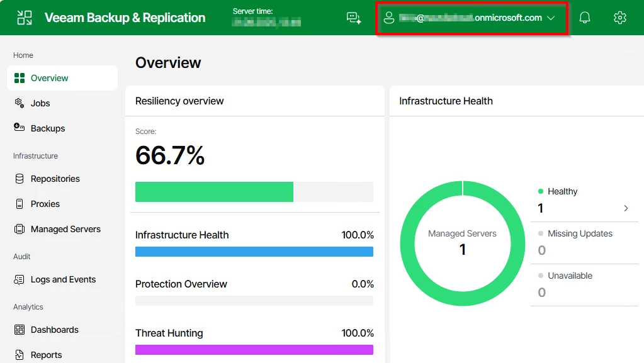Screen dimensions: 644x363
Task: Click the 66.7% score value
Action: point(170,155)
